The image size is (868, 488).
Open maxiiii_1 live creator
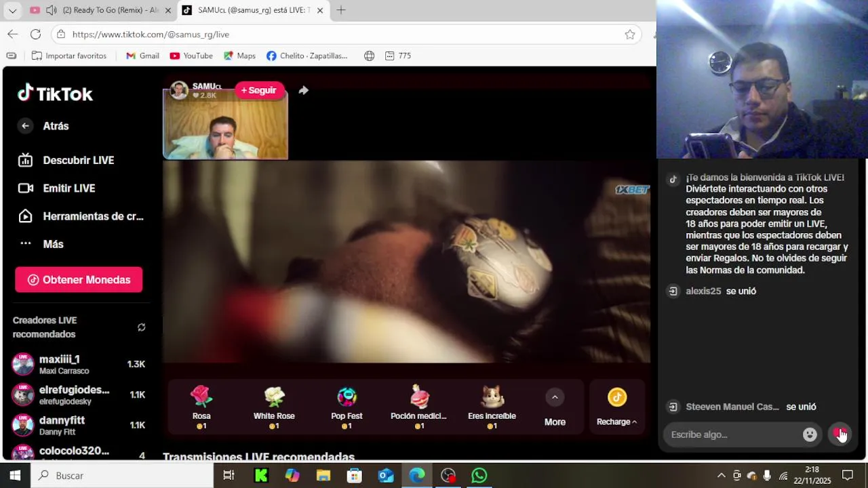click(x=79, y=364)
